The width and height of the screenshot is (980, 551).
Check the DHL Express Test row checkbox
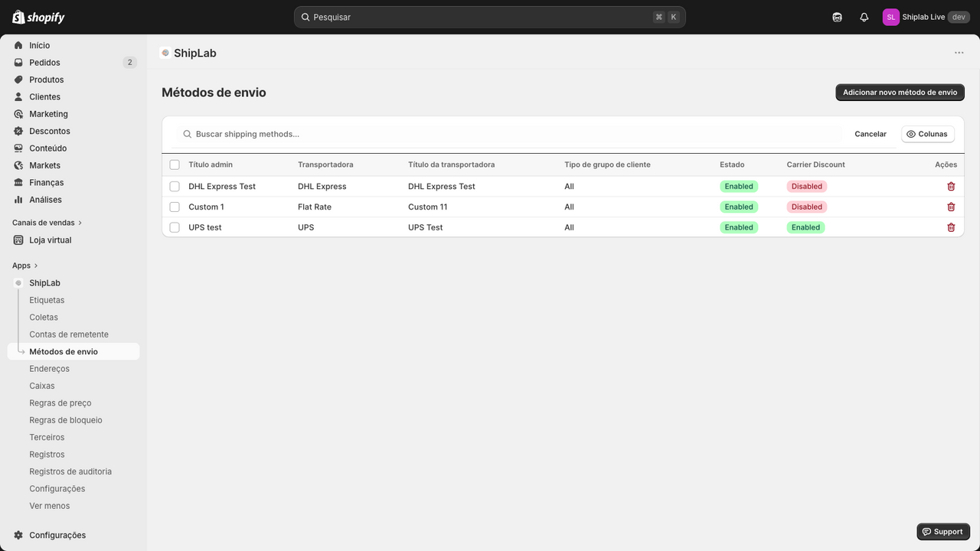[x=175, y=187]
